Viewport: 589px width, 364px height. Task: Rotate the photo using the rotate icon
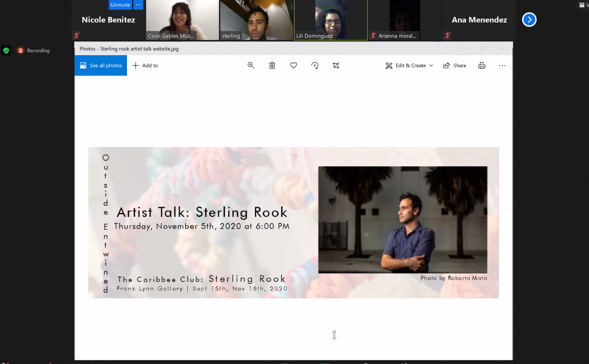tap(315, 65)
